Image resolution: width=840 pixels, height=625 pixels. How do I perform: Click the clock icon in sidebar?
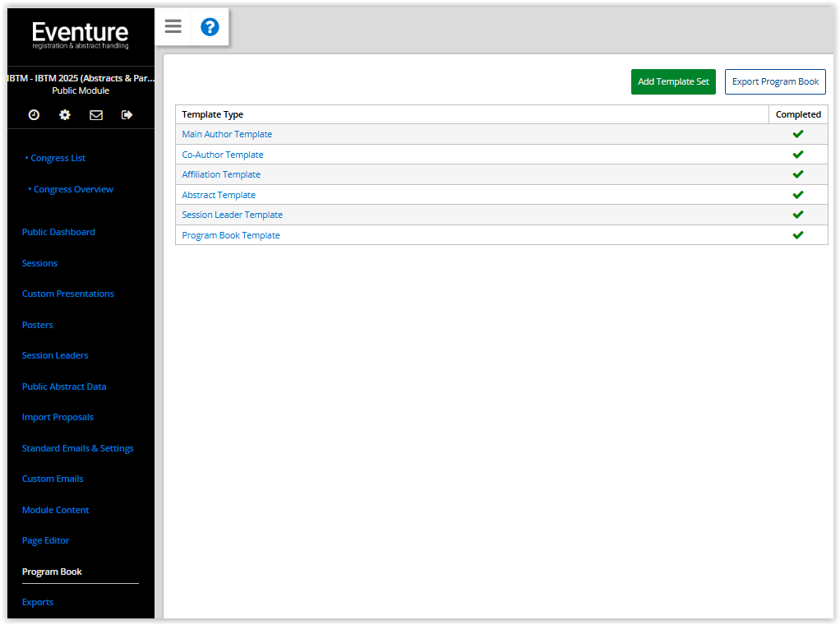[34, 115]
